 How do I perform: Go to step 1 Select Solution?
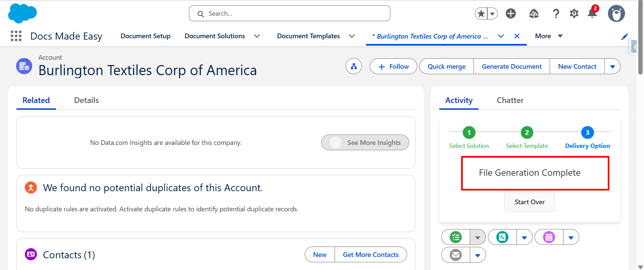click(x=469, y=138)
